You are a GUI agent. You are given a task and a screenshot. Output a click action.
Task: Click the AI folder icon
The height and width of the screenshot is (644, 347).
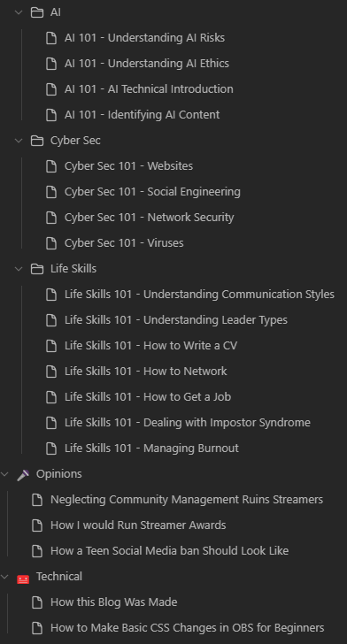tap(37, 12)
